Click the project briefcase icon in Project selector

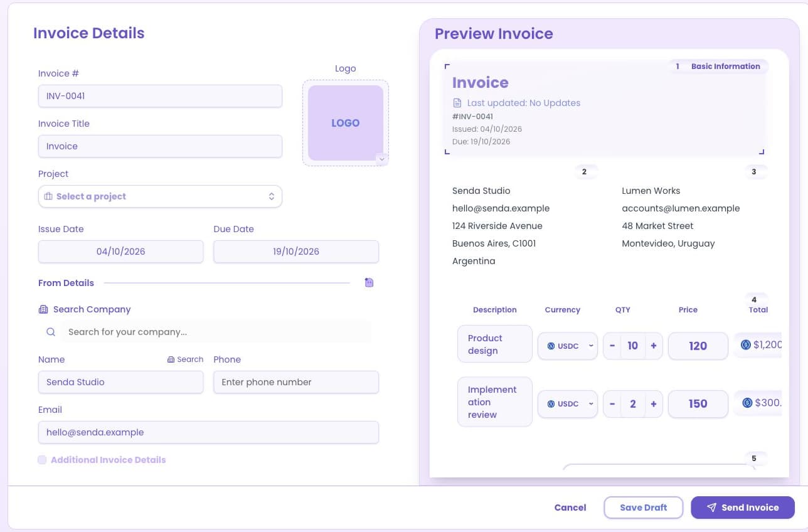48,196
